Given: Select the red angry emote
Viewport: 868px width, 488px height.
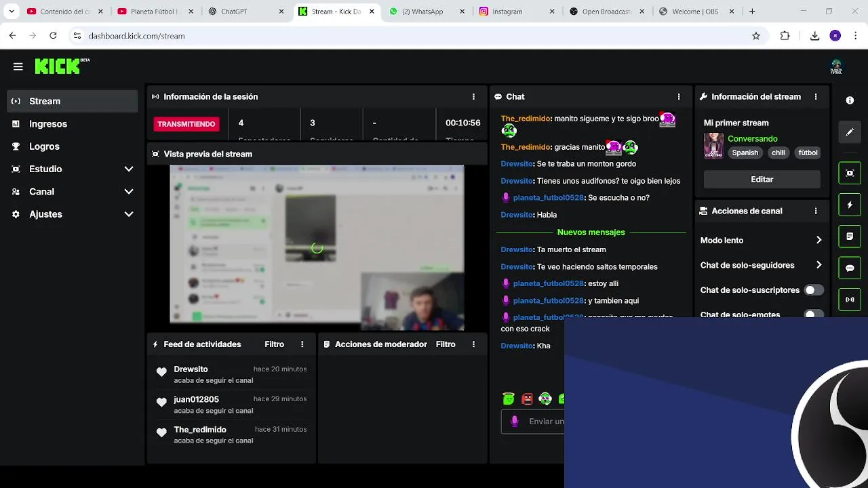Looking at the screenshot, I should (527, 399).
